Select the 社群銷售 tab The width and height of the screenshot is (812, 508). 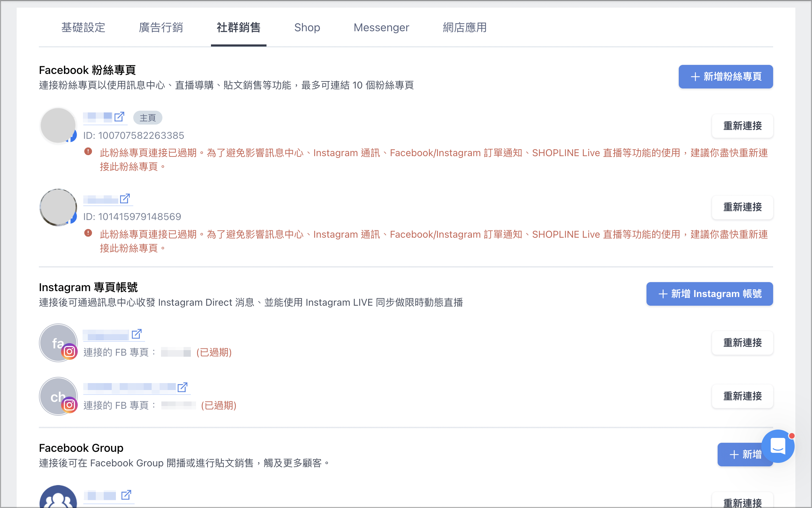click(239, 27)
